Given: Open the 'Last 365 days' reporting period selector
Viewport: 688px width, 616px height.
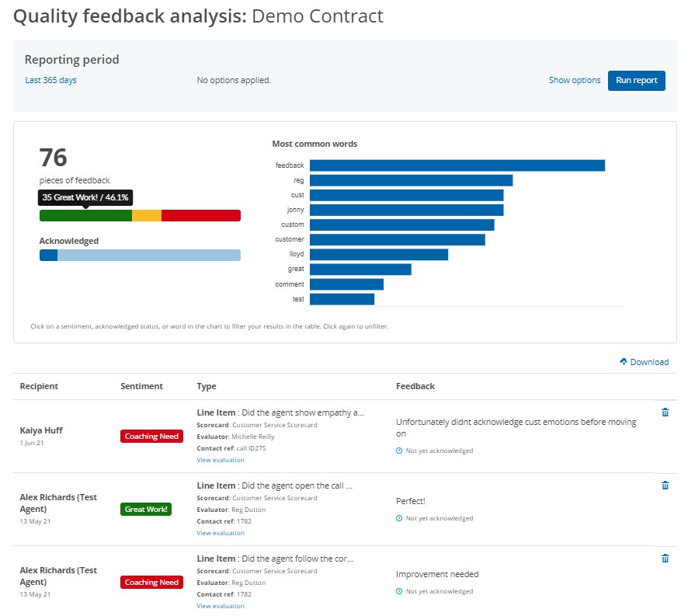Looking at the screenshot, I should tap(50, 80).
